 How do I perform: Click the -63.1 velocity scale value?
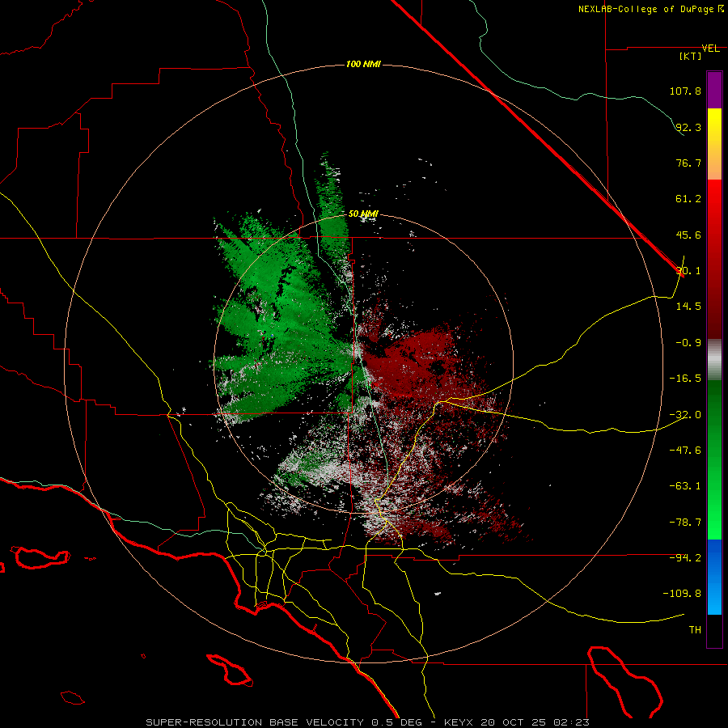[685, 486]
